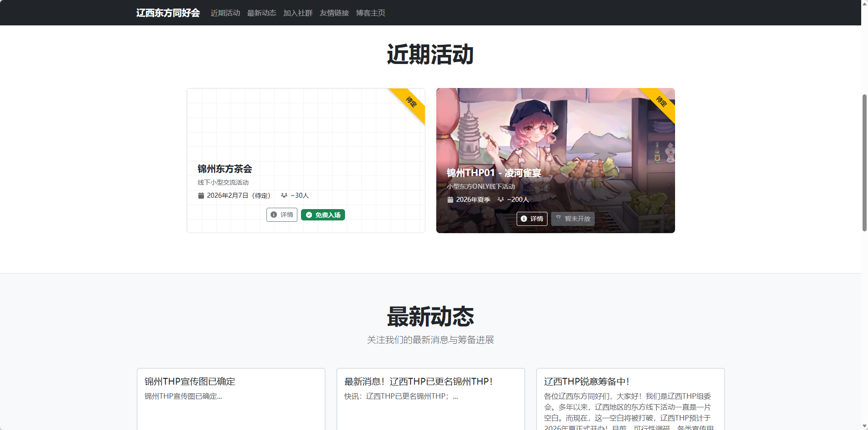Screen dimensions: 868x430
Task: Select 加入社群 in the navigation bar
Action: [x=298, y=13]
